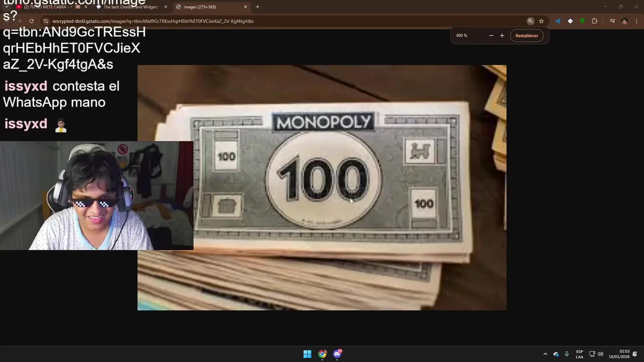This screenshot has height=362, width=644.
Task: Open the 01:03 clock and date
Action: click(619, 354)
